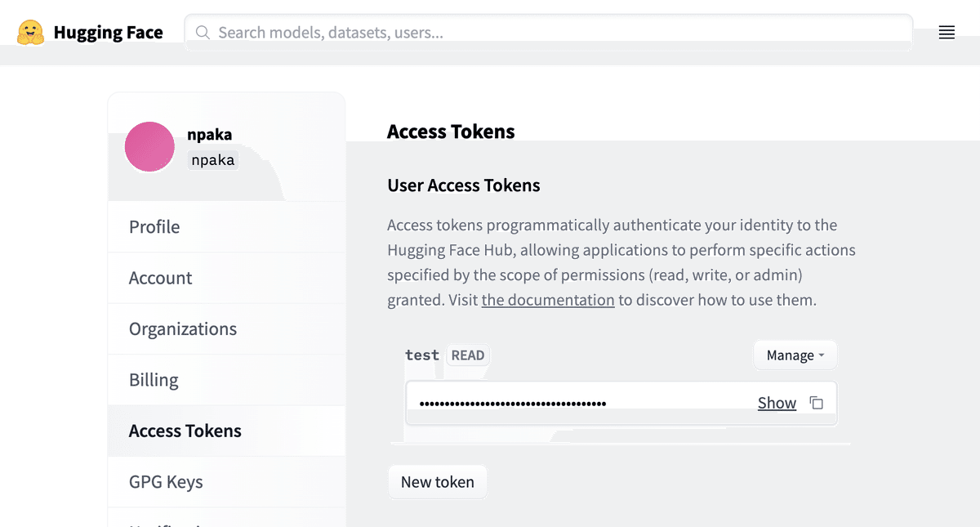Show the hidden test token
The width and height of the screenshot is (980, 527).
(x=777, y=403)
